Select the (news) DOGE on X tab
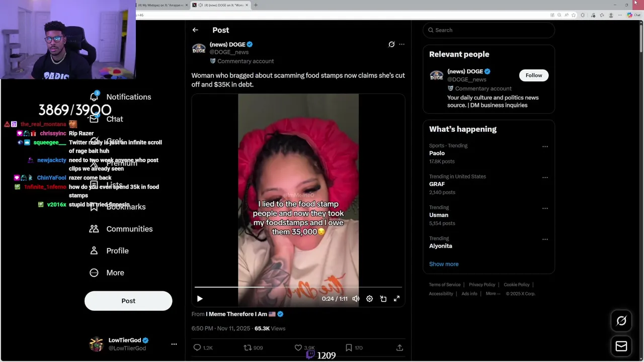Screen dimensions: 644x362 (220, 5)
